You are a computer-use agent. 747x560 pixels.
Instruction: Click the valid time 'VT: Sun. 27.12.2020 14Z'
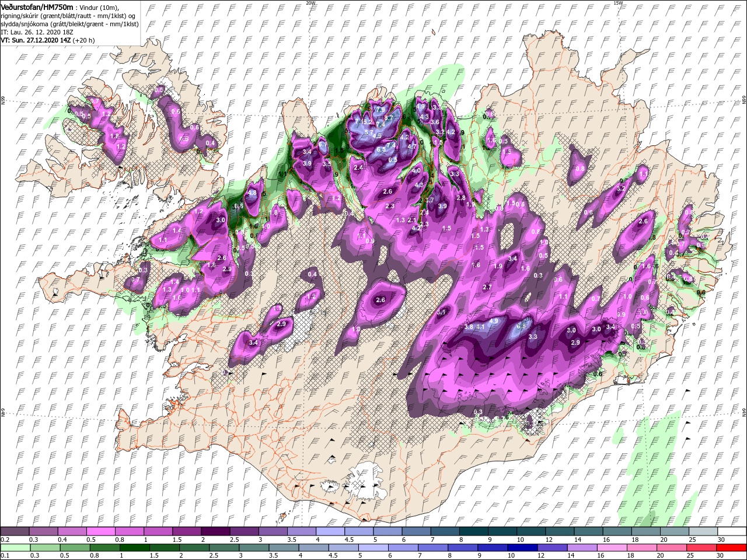click(x=36, y=41)
